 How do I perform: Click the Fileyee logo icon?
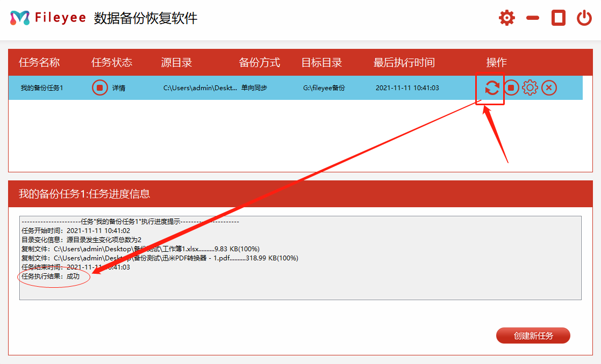20,18
